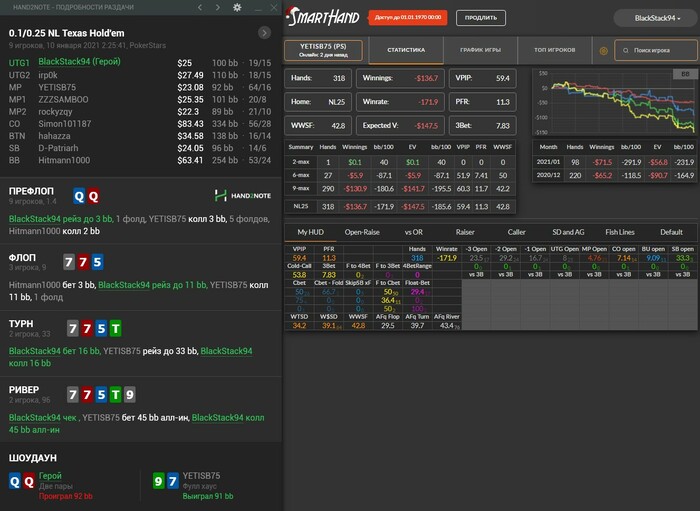700x511 pixels.
Task: Open Hand2Note settings gear
Action: (237, 7)
